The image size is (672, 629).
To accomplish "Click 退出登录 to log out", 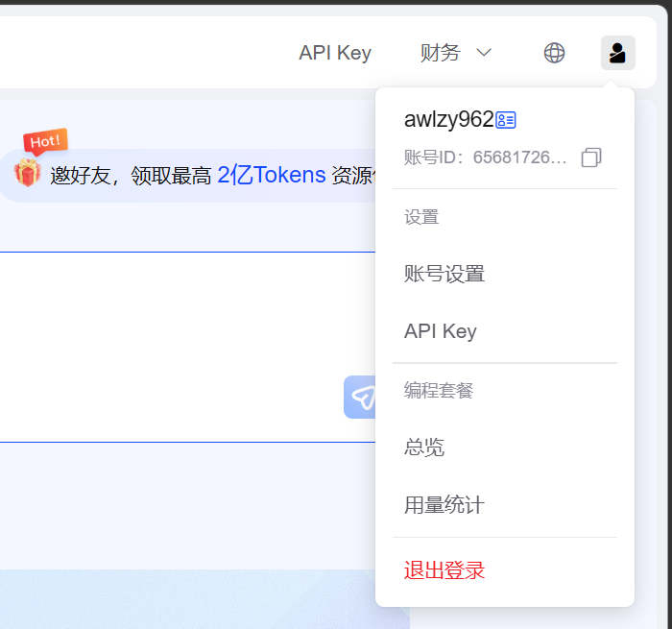I will (444, 570).
